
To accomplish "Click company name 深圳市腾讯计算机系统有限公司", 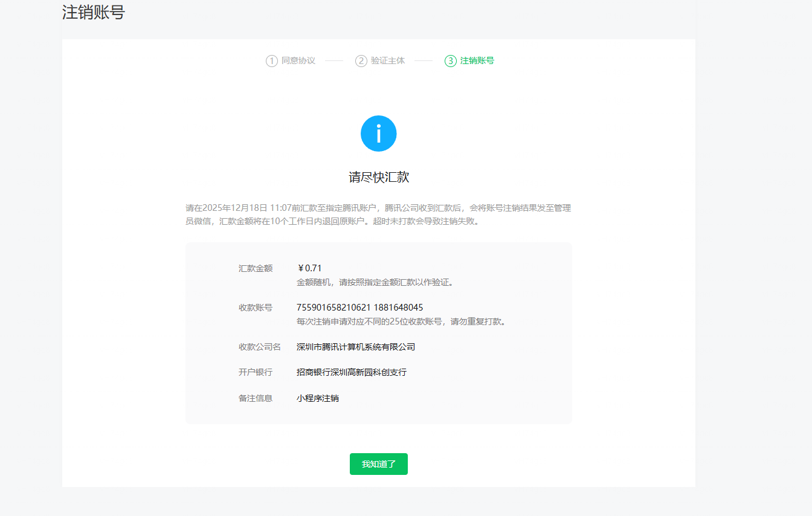I will point(356,347).
